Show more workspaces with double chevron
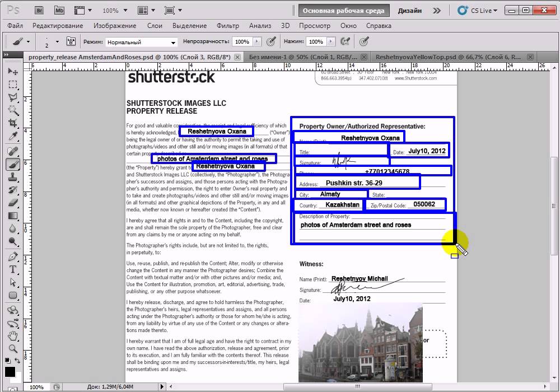Image resolution: width=560 pixels, height=392 pixels. tap(436, 11)
